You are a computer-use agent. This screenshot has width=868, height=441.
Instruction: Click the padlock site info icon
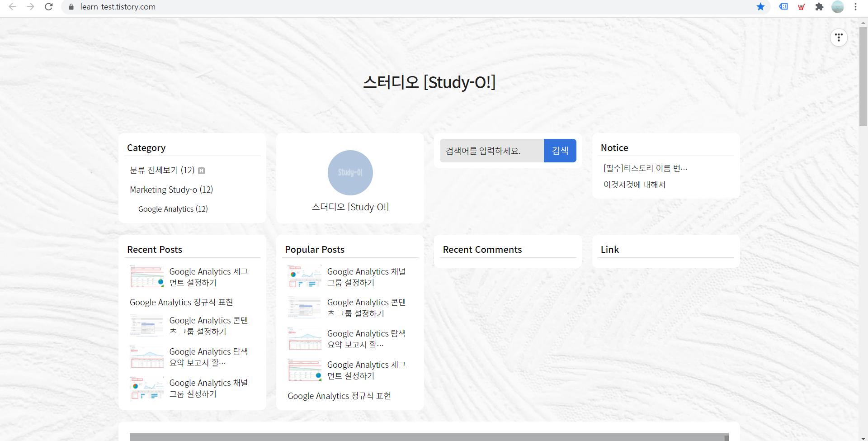click(71, 7)
